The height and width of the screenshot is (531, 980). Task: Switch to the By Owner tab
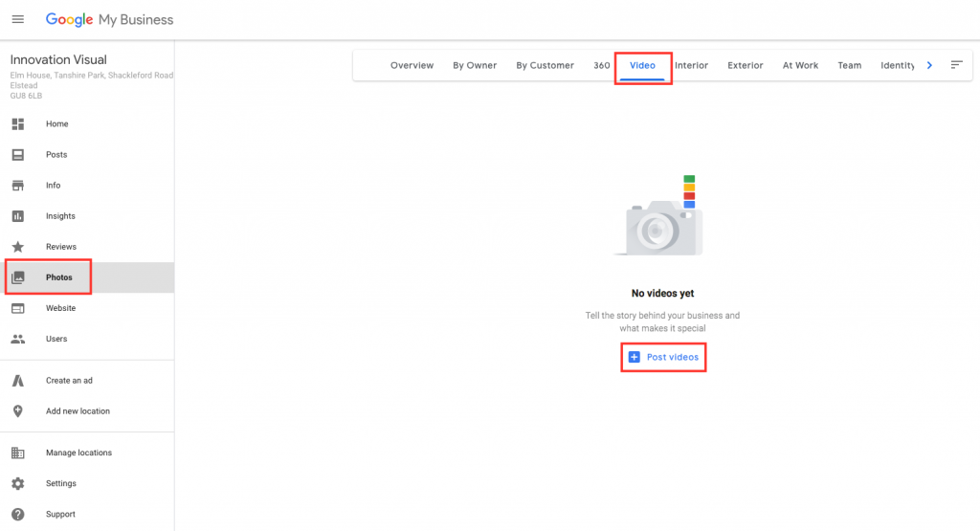(475, 66)
